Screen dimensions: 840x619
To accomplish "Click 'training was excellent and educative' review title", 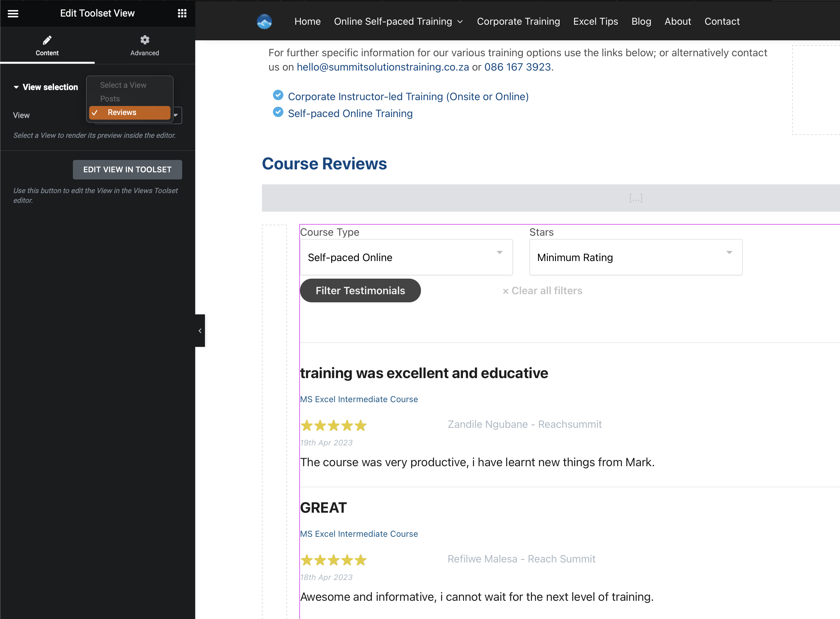I will (424, 373).
